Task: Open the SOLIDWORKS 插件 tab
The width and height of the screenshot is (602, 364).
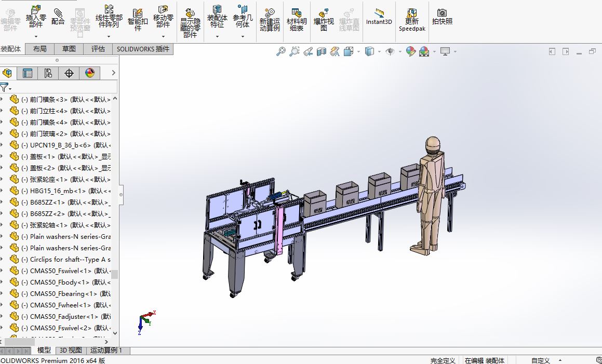Action: (143, 49)
